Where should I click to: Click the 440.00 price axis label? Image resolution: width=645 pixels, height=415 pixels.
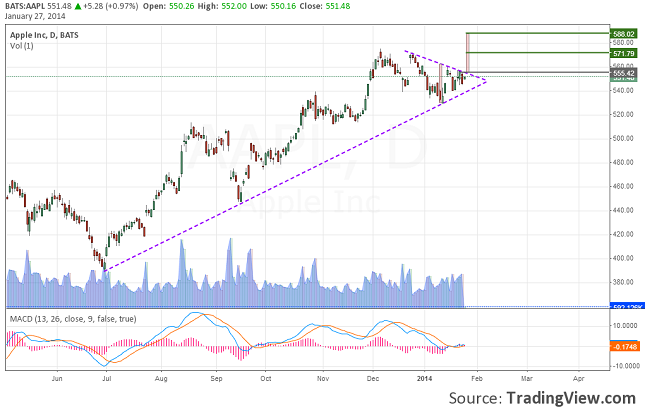pos(623,210)
